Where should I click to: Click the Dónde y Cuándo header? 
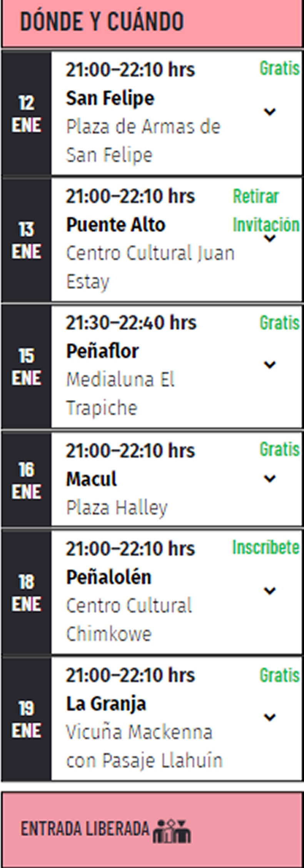pyautogui.click(x=102, y=22)
